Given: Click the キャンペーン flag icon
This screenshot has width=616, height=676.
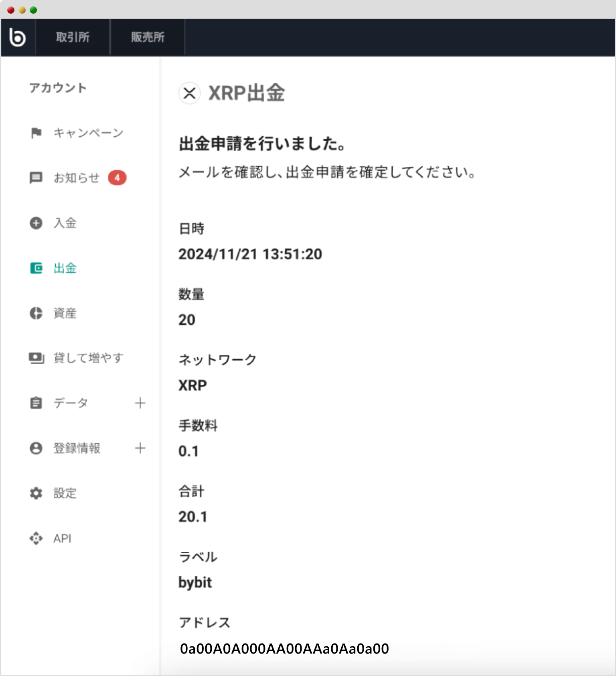Looking at the screenshot, I should tap(36, 133).
